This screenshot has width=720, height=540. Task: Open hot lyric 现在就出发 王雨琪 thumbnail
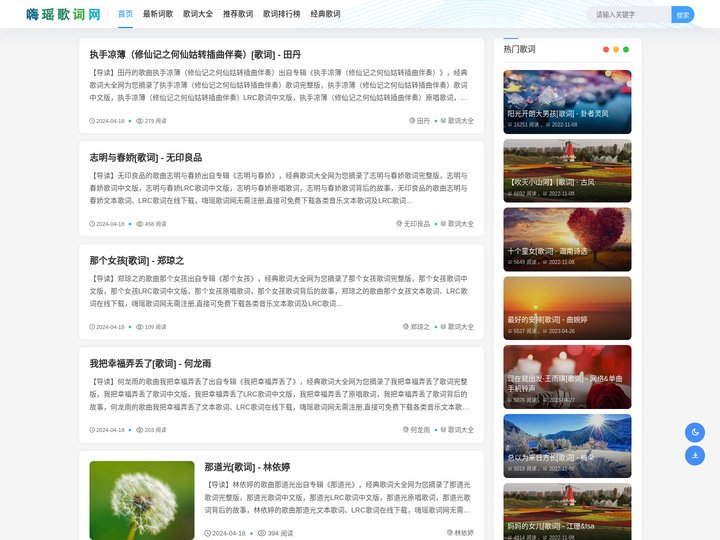[567, 377]
